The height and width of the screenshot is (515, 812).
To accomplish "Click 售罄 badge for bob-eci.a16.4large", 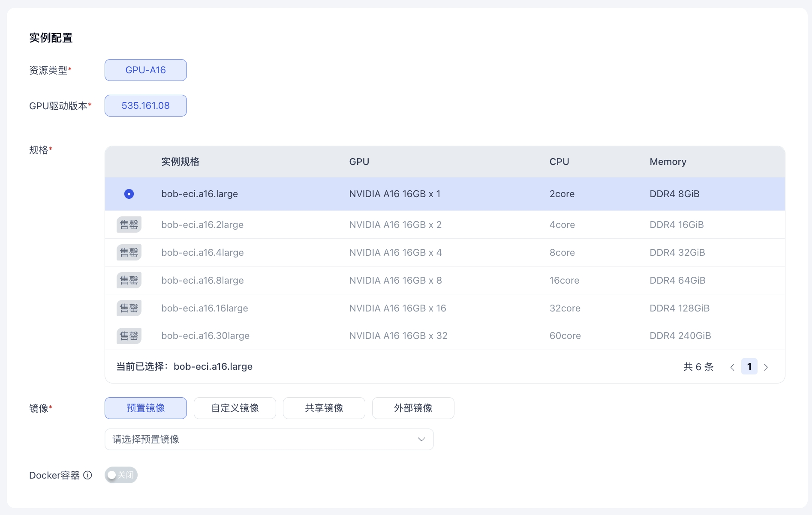I will [129, 252].
